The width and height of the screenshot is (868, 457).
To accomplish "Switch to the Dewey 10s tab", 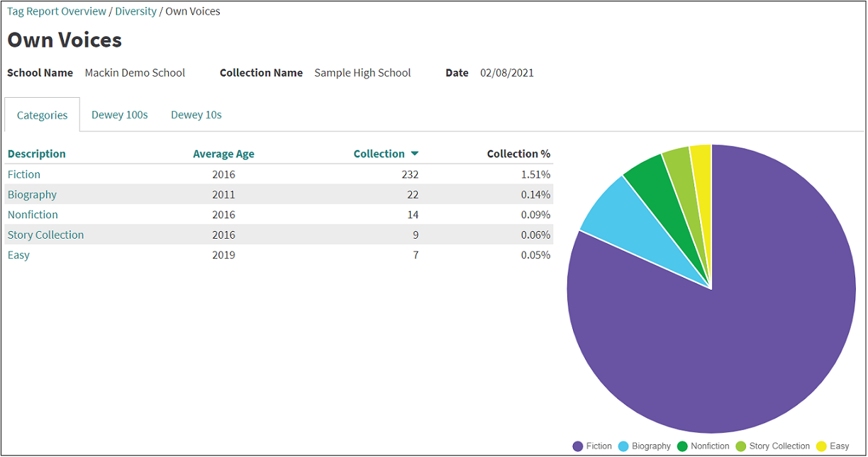I will (x=196, y=115).
